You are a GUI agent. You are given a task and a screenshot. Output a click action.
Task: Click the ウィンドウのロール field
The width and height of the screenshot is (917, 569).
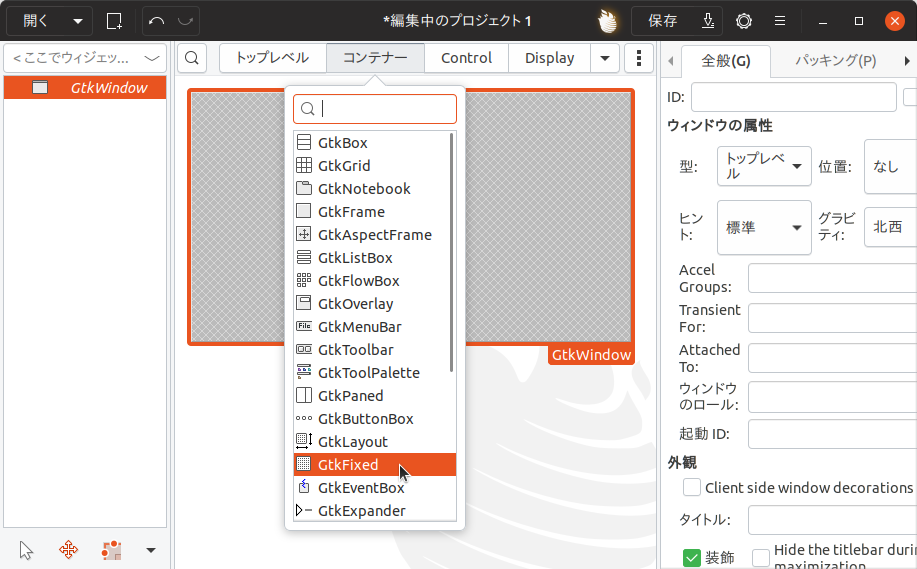tap(832, 397)
